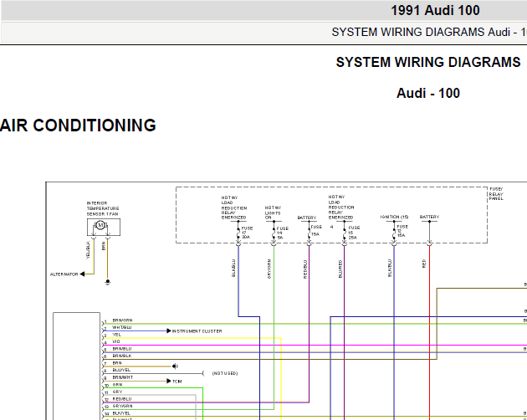Click the "IGNITION (15)" label
The image size is (527, 420).
tap(394, 217)
